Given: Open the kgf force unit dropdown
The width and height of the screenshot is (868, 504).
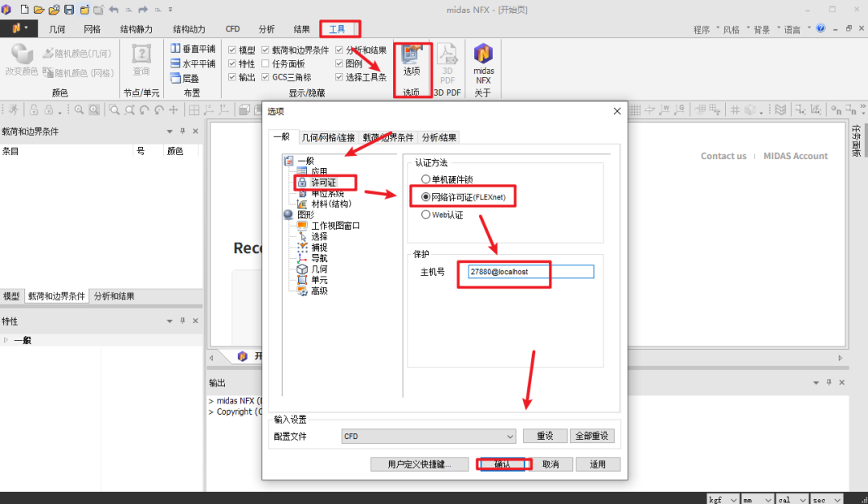Looking at the screenshot, I should (x=723, y=499).
